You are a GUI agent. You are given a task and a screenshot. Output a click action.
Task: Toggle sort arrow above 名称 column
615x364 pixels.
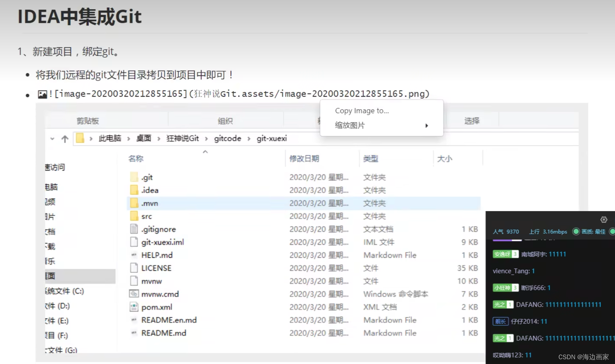pos(205,152)
